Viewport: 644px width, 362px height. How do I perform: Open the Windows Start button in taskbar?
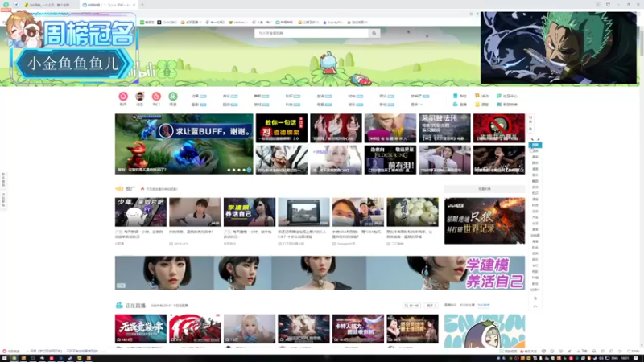[x=4, y=358]
